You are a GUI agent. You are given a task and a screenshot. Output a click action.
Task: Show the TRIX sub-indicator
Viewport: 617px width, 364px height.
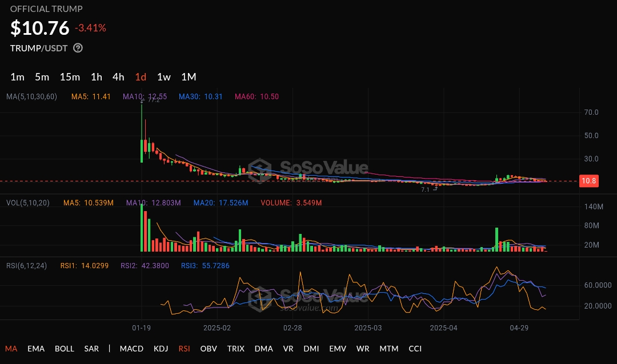[236, 349]
